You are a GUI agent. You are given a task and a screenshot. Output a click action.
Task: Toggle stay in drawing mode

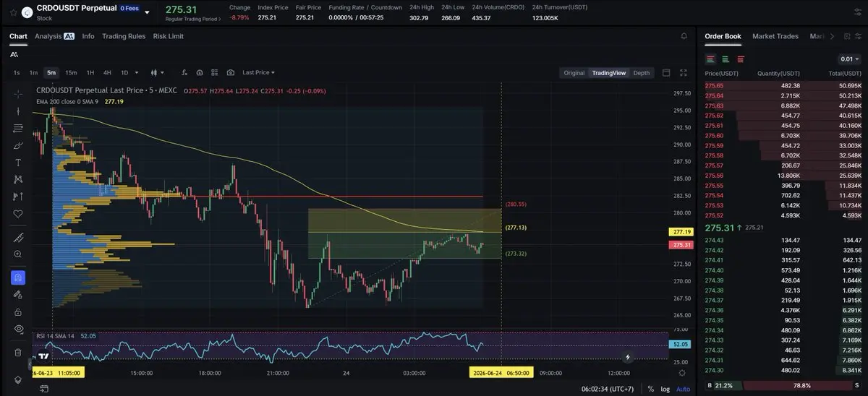(18, 295)
